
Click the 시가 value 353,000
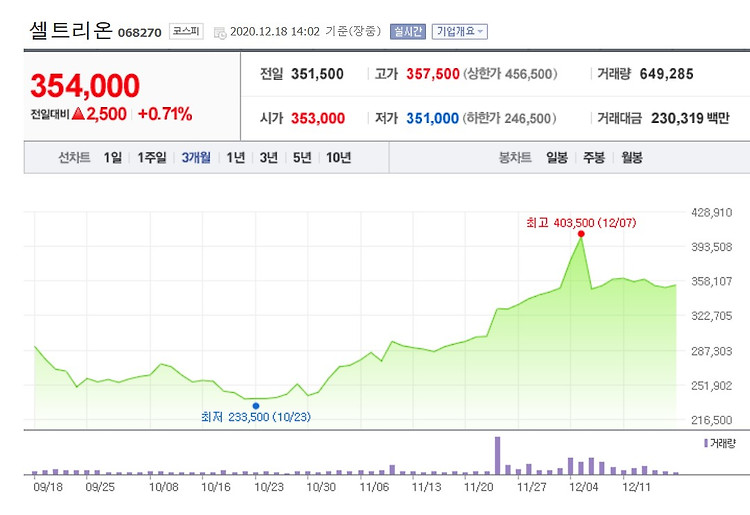tap(318, 118)
